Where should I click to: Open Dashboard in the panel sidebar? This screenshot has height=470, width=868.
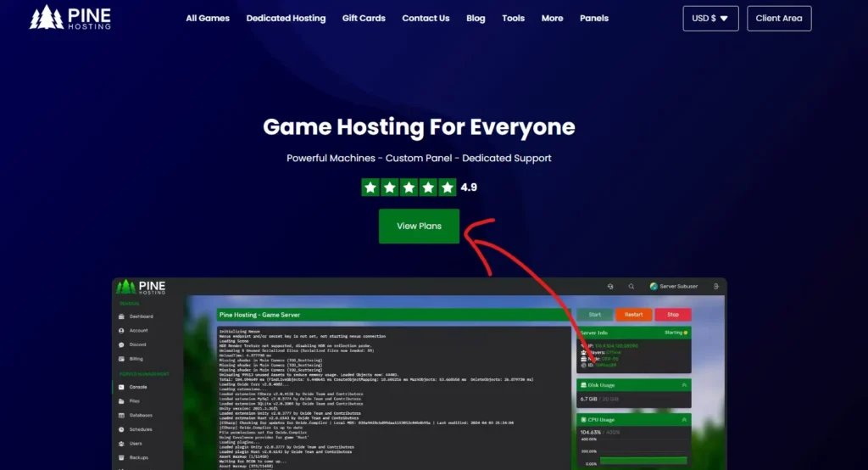pyautogui.click(x=136, y=316)
